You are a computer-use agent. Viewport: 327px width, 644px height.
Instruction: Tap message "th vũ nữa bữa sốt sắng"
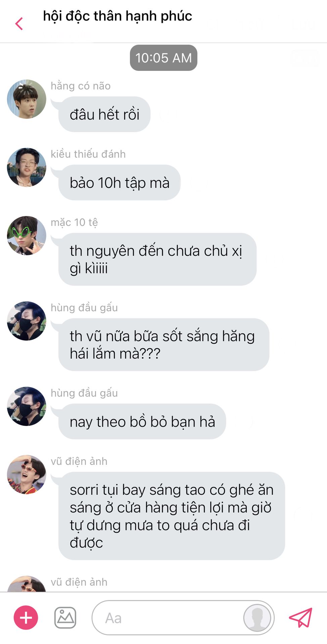164,344
